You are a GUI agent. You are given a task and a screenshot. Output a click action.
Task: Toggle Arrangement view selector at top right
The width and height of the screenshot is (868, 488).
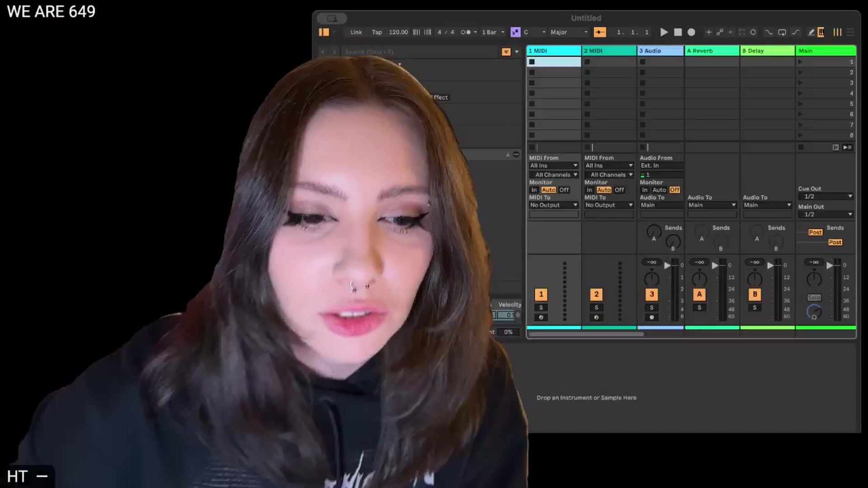click(x=850, y=32)
